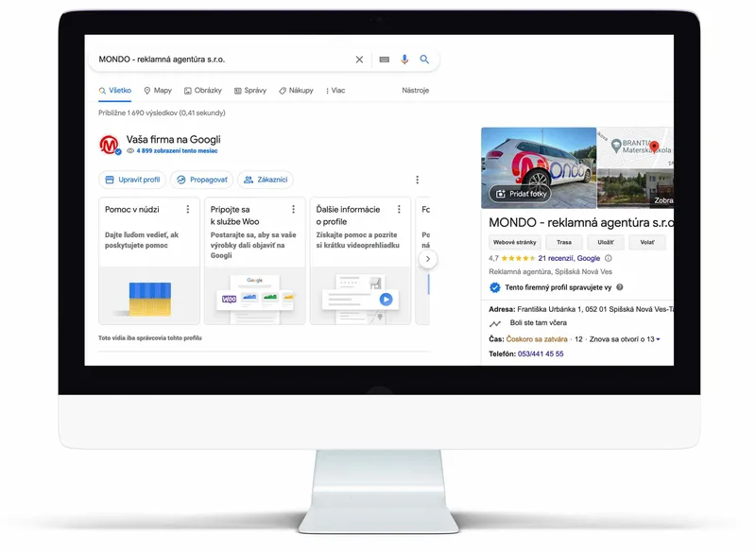Click the 4 899 zobrazení tento mesiac link
This screenshot has width=756, height=552.
click(177, 151)
